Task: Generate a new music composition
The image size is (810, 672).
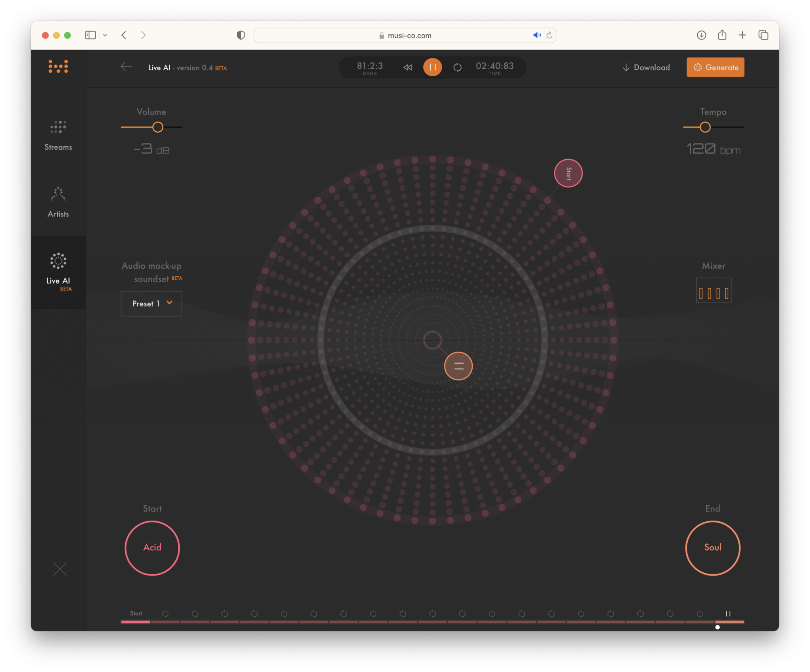Action: click(715, 67)
